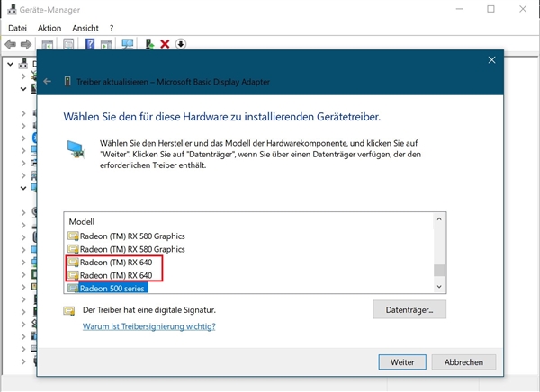Viewport: 540px width, 392px height.
Task: Disable device with the down-arrow circle icon
Action: click(180, 44)
